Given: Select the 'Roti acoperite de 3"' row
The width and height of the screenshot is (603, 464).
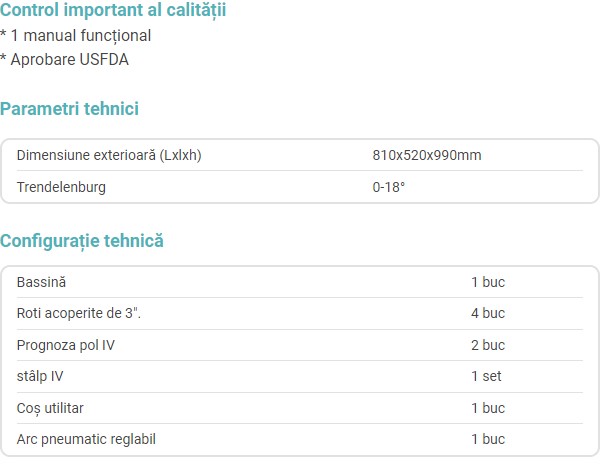Looking at the screenshot, I should (x=300, y=313).
